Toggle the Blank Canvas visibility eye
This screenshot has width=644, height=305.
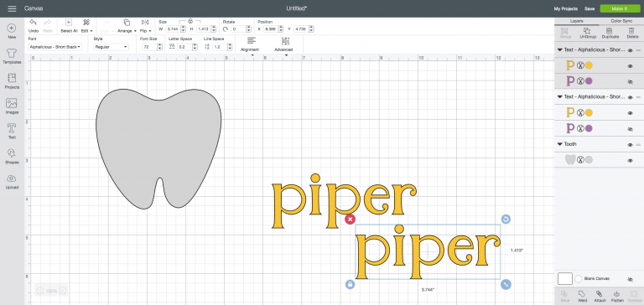tap(631, 279)
